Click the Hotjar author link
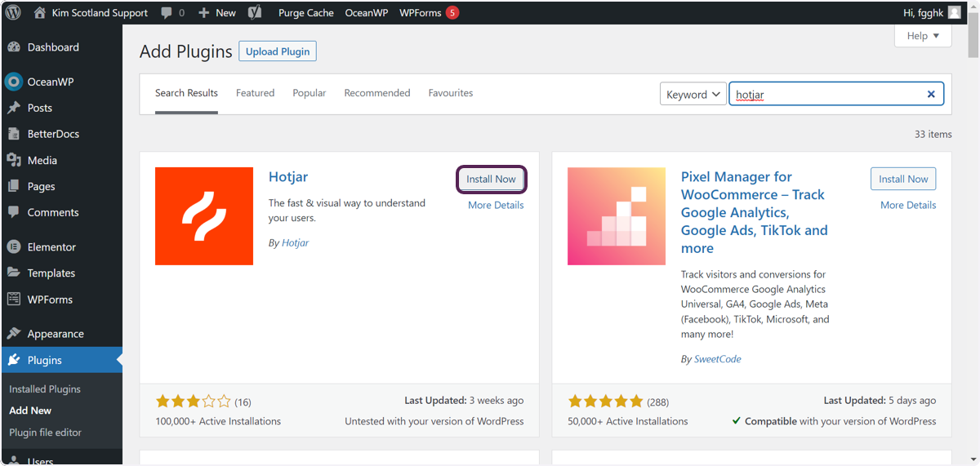The image size is (980, 466). (295, 242)
